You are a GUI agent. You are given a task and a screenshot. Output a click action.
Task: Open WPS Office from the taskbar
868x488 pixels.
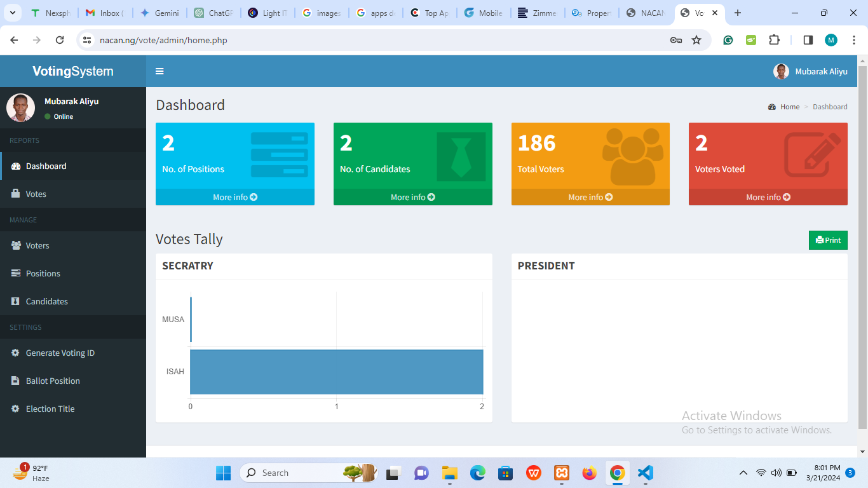point(534,473)
